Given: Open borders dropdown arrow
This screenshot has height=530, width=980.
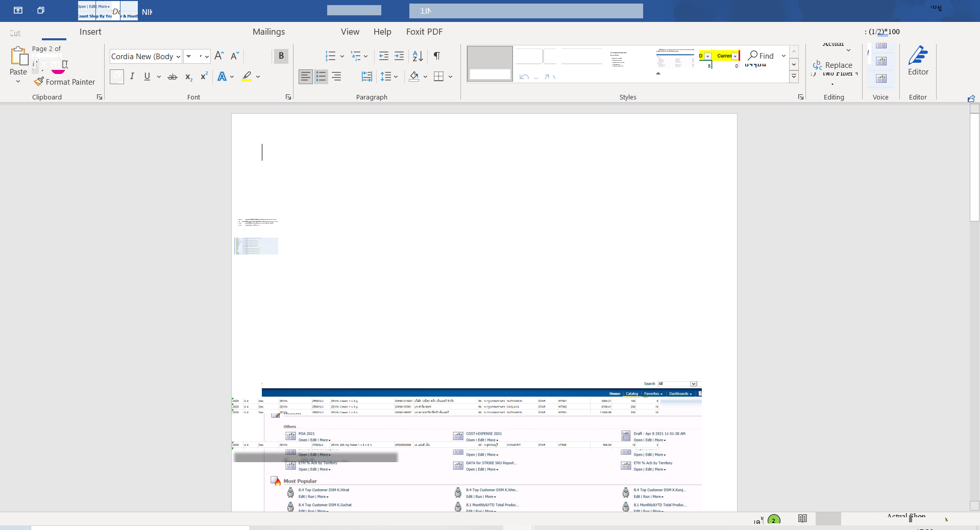Looking at the screenshot, I should [x=450, y=77].
